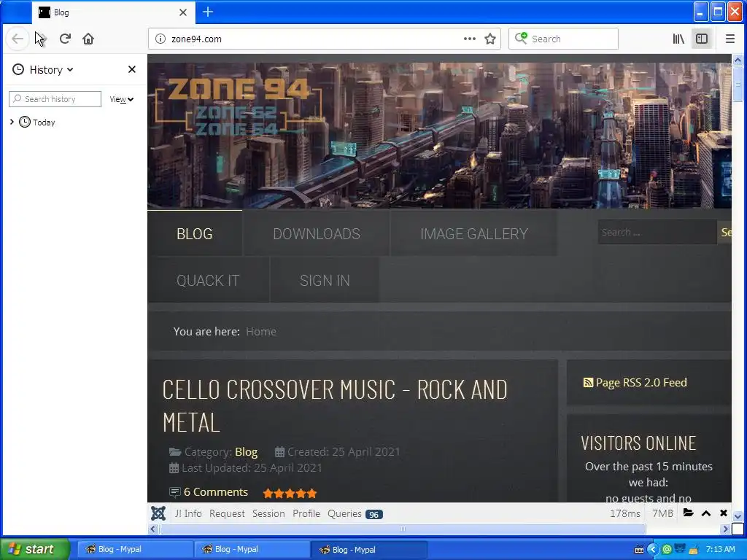Open Queries debug tab

355,514
